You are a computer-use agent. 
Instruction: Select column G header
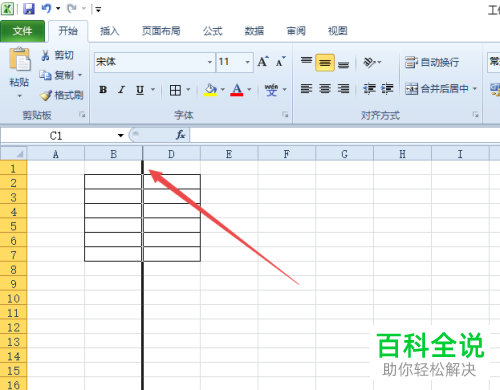pyautogui.click(x=344, y=154)
